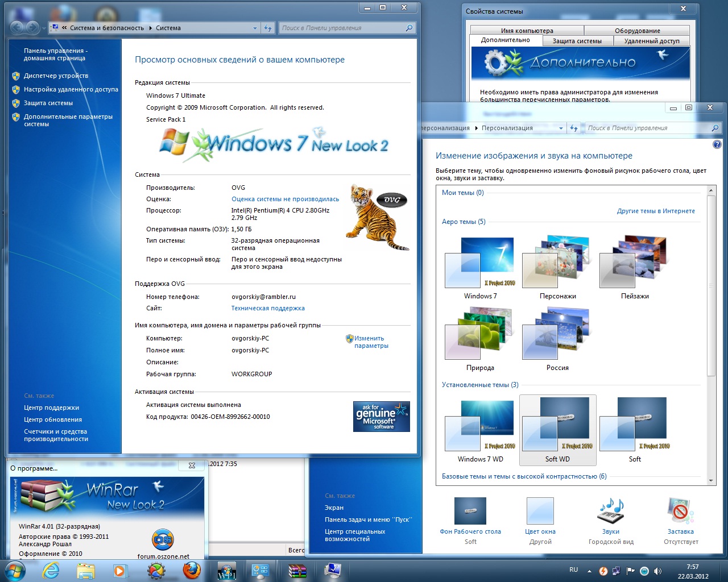
Task: Open the Windows Start menu orb
Action: pos(15,571)
